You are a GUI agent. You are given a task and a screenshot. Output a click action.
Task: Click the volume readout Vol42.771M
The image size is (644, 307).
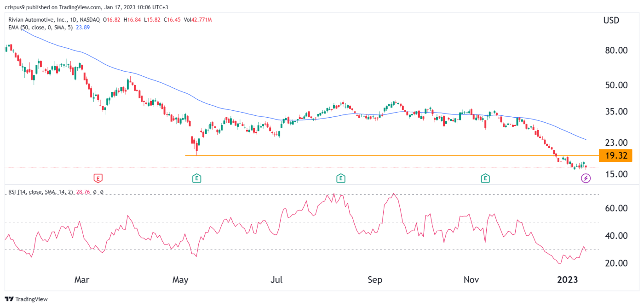[198, 20]
